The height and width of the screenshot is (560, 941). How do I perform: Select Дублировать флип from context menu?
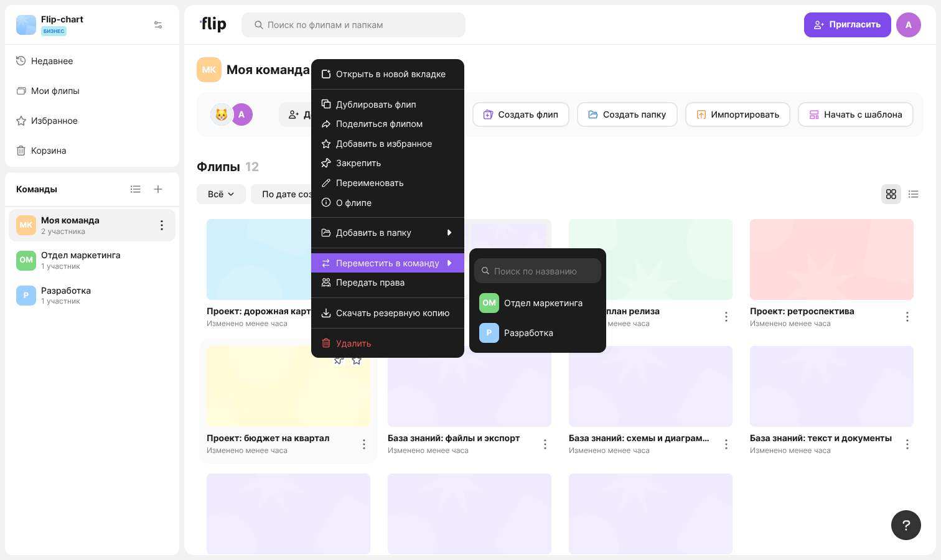388,105
